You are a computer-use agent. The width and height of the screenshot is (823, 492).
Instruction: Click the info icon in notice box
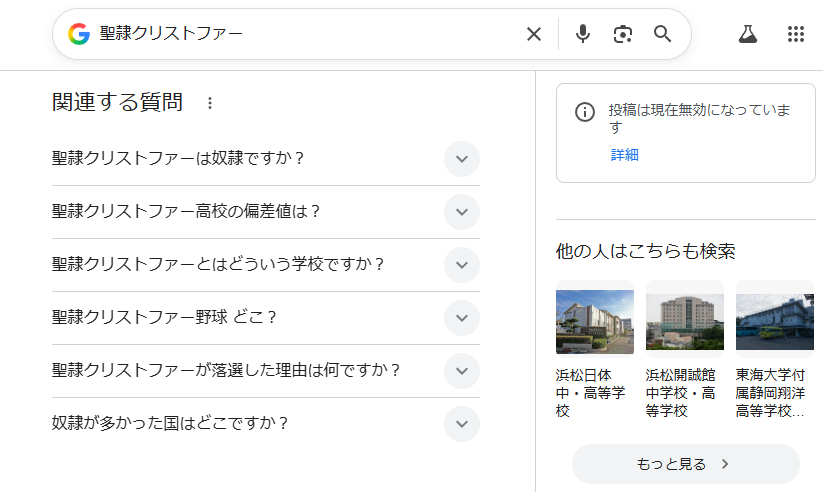click(x=585, y=112)
